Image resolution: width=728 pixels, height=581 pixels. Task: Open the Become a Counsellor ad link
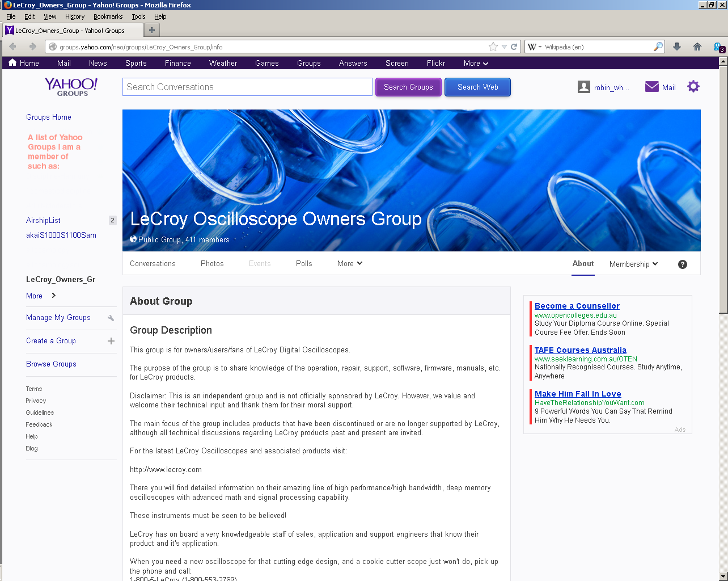pos(577,306)
